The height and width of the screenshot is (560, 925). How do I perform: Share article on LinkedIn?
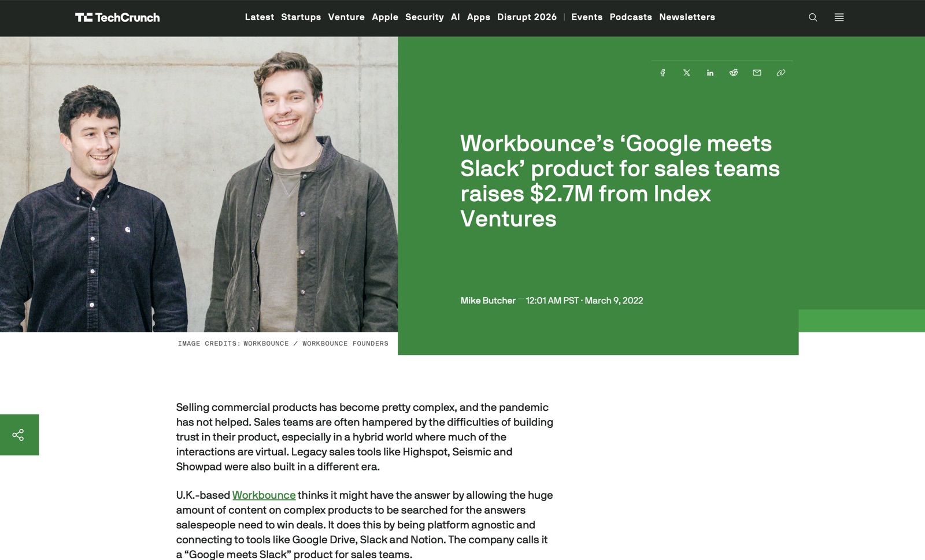point(710,73)
